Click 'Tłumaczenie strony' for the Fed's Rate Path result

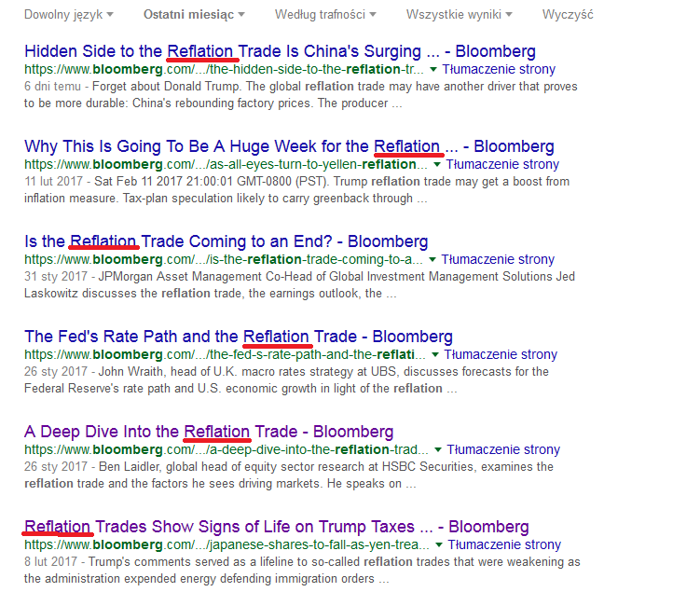pyautogui.click(x=501, y=355)
